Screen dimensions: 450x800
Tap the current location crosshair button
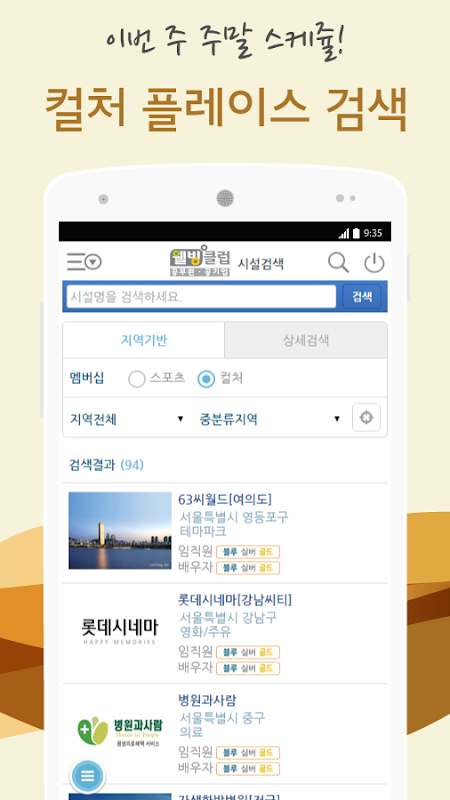click(x=366, y=417)
